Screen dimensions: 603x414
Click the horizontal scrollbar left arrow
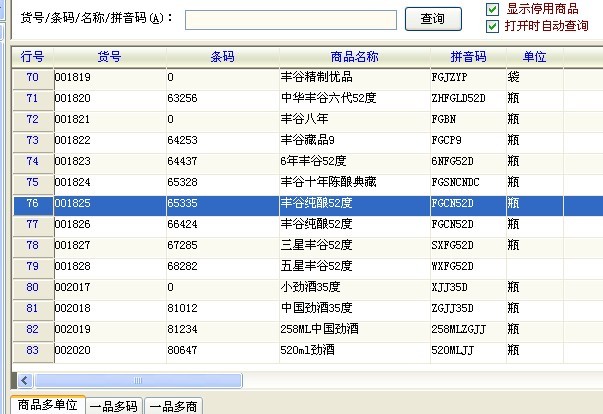coord(25,381)
